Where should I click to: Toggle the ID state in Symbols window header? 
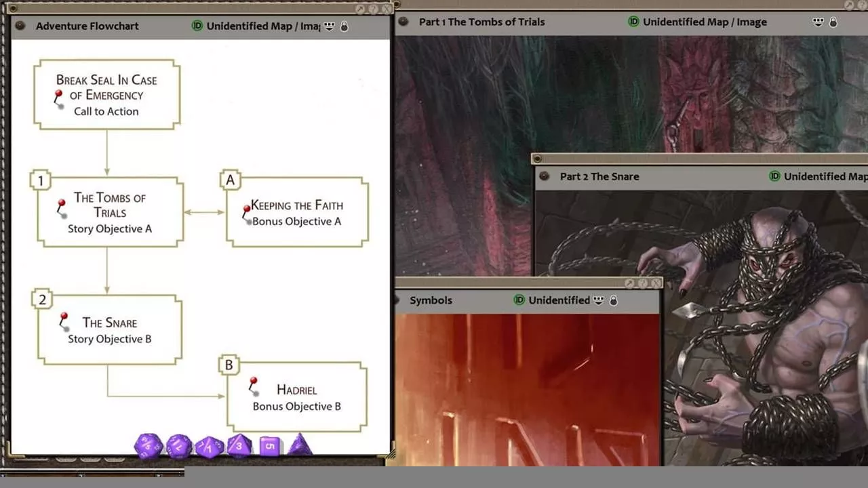519,300
